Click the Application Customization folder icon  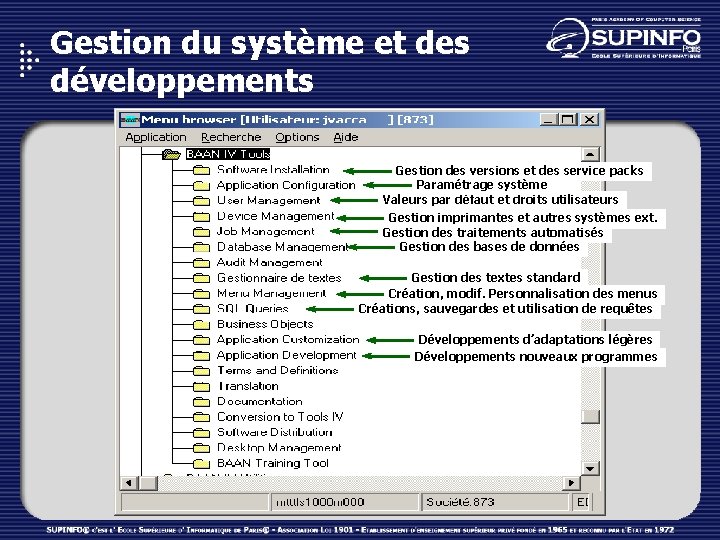(x=201, y=340)
